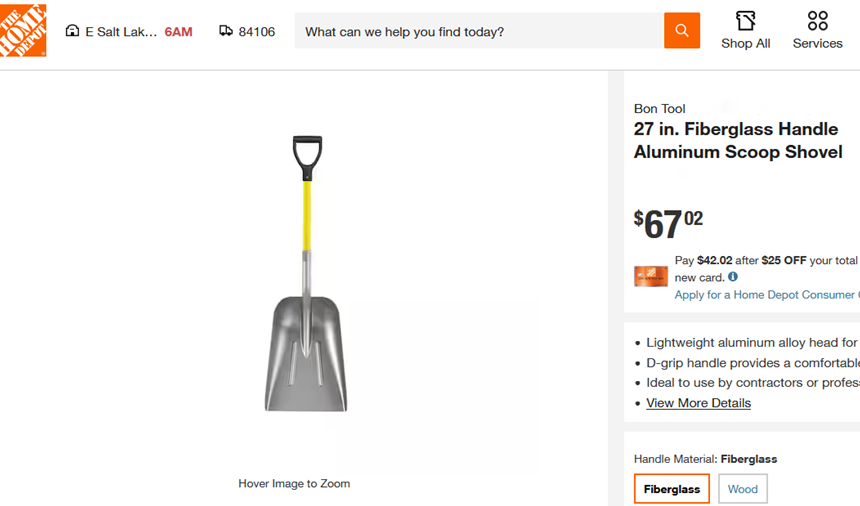
Task: Open the Bon Tool brand link
Action: click(660, 109)
